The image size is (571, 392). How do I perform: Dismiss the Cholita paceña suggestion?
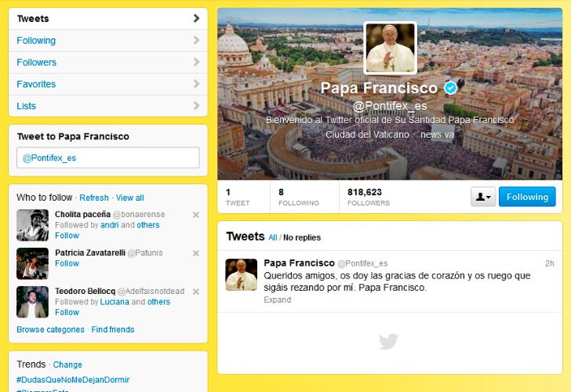(x=196, y=215)
